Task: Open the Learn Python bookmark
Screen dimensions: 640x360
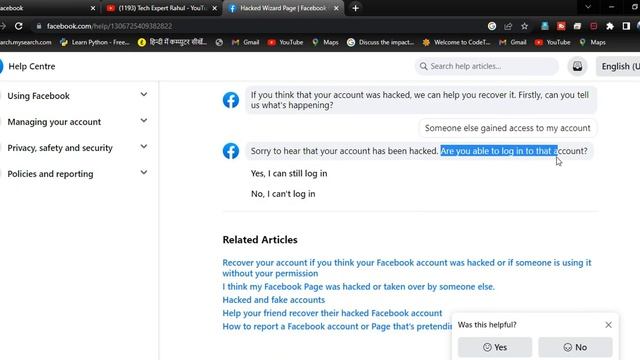Action: 95,42
